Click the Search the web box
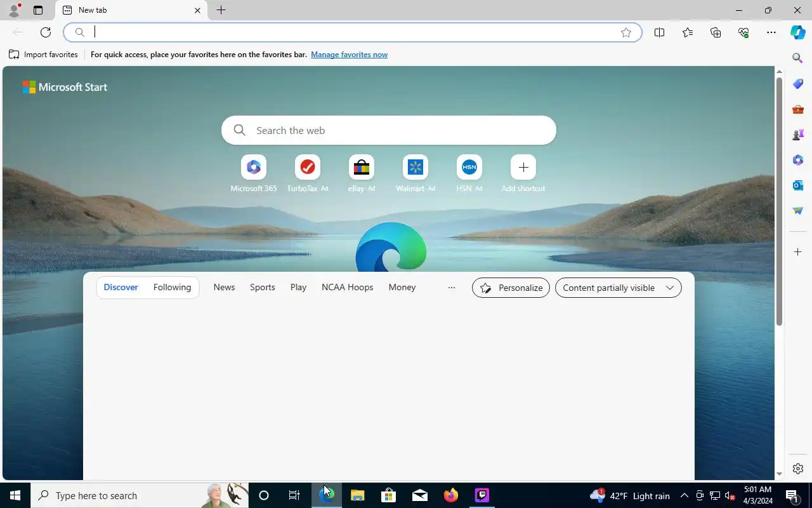The width and height of the screenshot is (812, 508). 389,130
